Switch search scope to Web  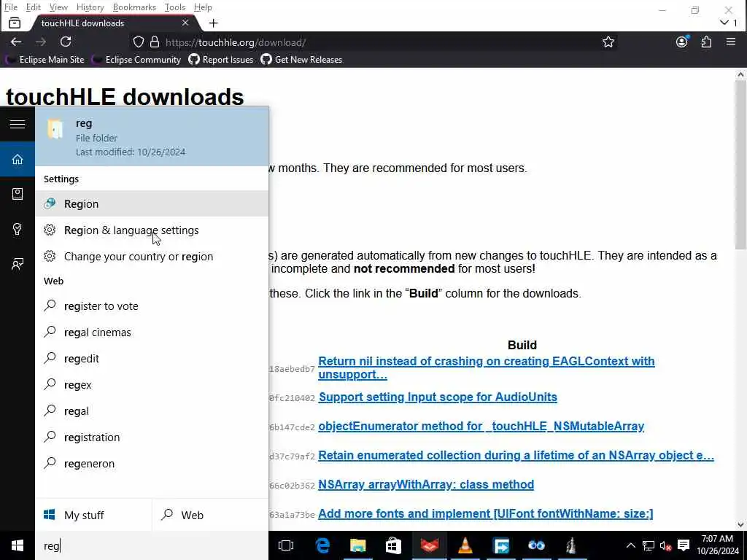(210, 515)
